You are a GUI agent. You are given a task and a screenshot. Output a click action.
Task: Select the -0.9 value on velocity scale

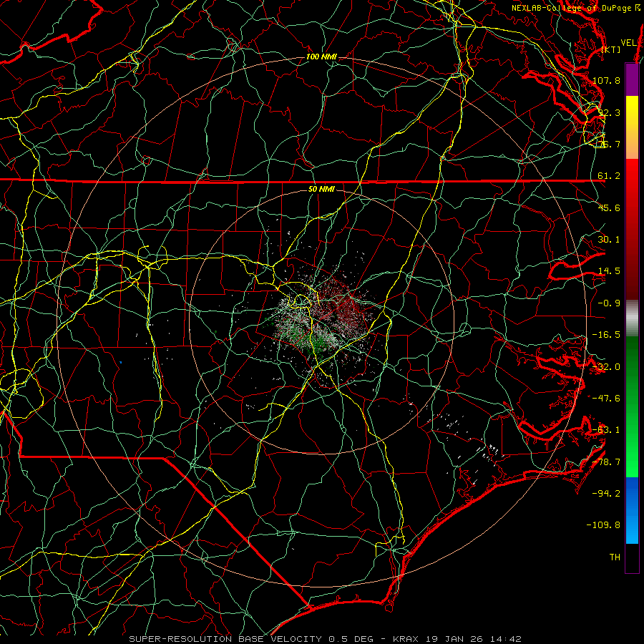[609, 303]
